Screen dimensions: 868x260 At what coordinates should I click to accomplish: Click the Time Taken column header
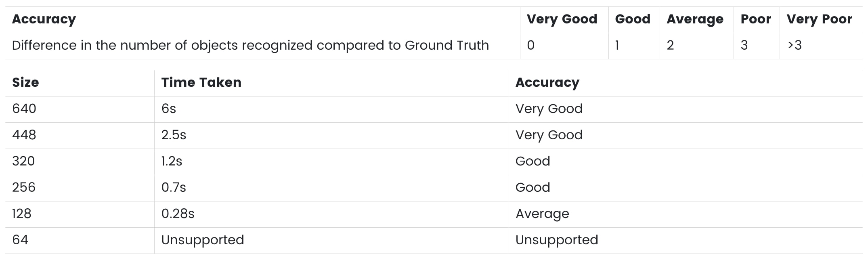point(201,83)
